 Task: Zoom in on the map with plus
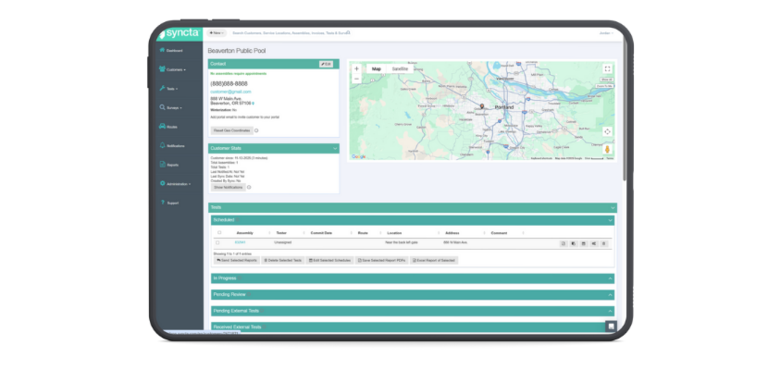click(357, 69)
